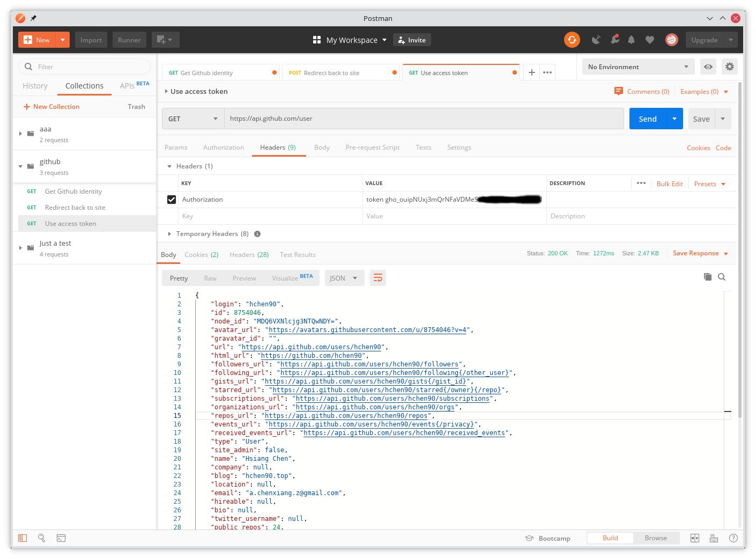Copy response body to clipboard icon
The height and width of the screenshot is (559, 756).
(x=708, y=277)
